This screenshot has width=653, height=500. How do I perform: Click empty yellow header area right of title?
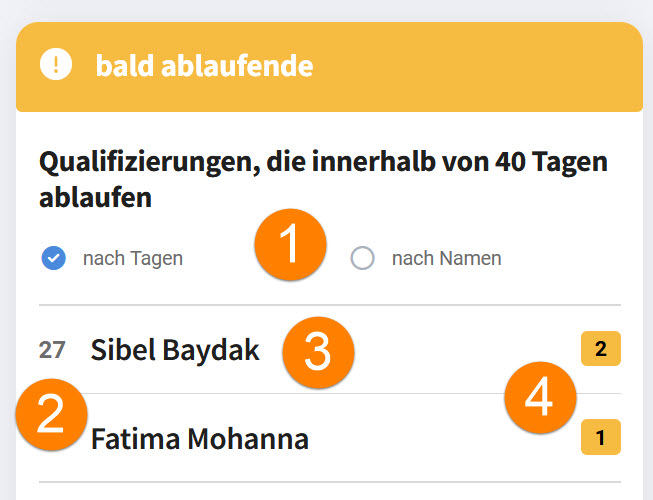tap(480, 66)
